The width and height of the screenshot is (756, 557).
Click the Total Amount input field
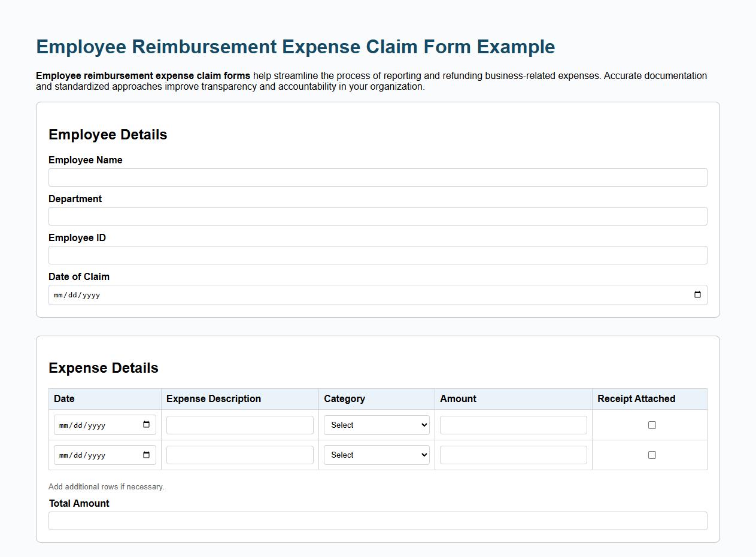click(377, 521)
